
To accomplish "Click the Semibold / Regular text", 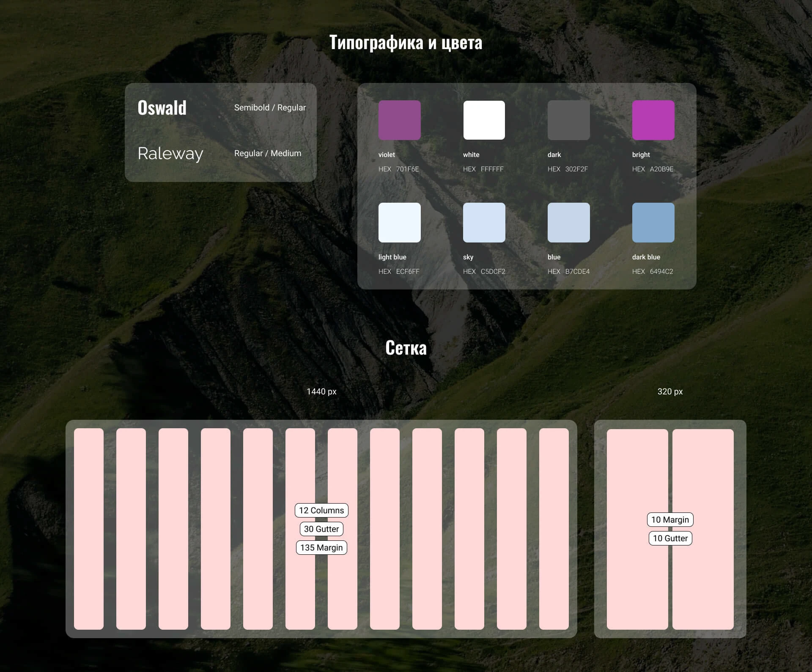I will [x=270, y=107].
